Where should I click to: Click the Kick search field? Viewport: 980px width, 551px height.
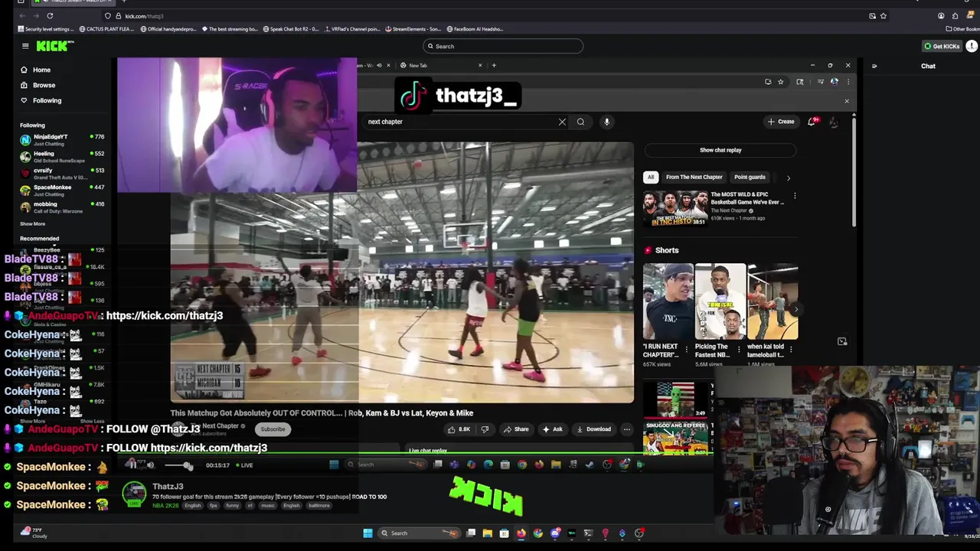coord(502,46)
